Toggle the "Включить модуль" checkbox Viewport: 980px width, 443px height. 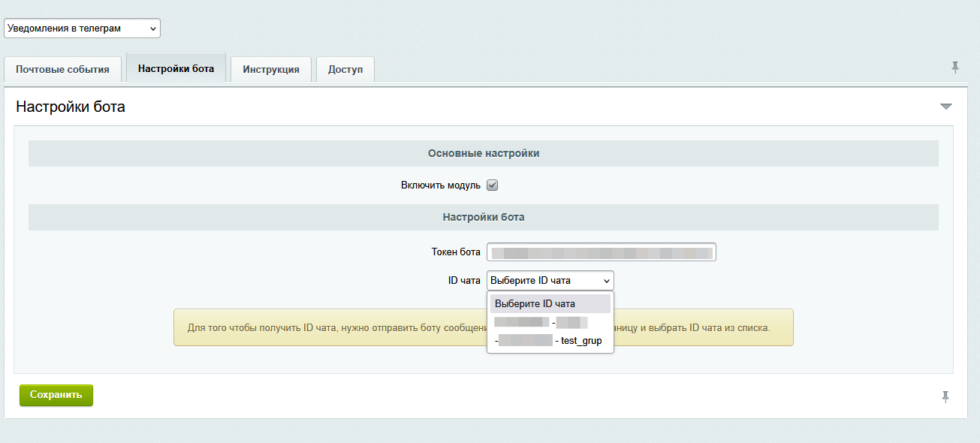493,185
